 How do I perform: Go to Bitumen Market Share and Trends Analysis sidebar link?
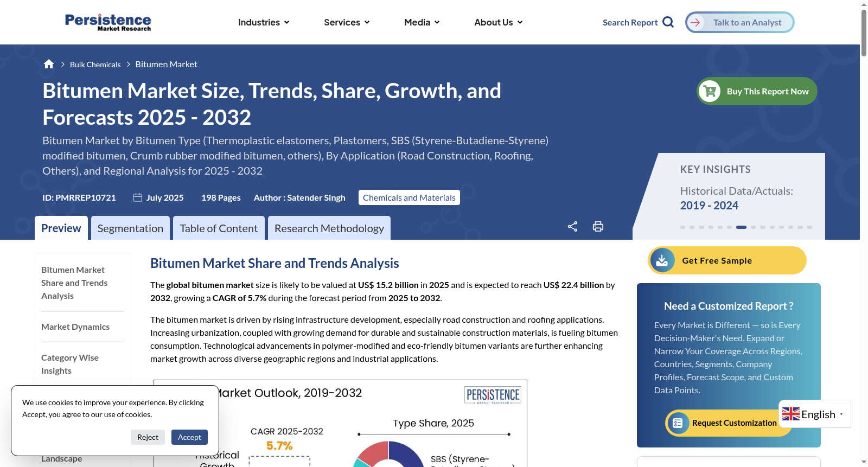[x=74, y=283]
